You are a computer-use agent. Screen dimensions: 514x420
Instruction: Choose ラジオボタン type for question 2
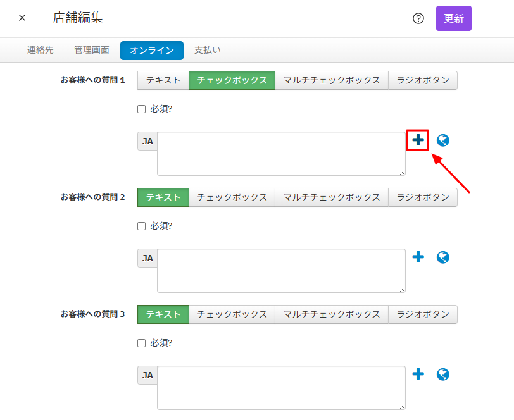pyautogui.click(x=423, y=197)
